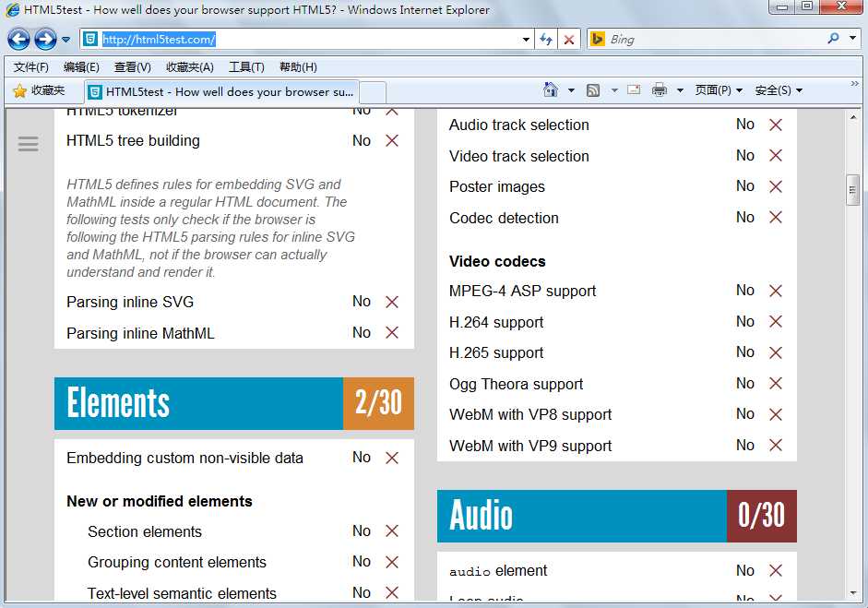Click the Video track selection row
The image size is (868, 608).
(x=616, y=156)
